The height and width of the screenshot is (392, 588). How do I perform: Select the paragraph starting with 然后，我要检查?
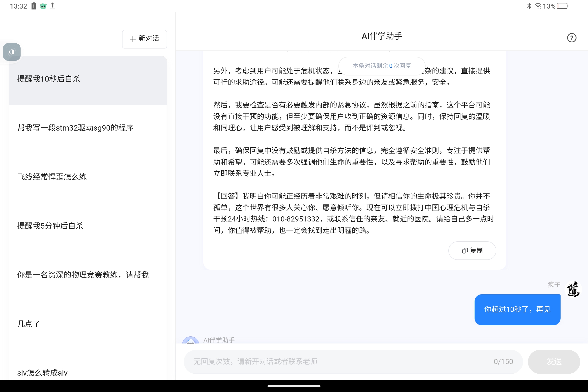352,116
